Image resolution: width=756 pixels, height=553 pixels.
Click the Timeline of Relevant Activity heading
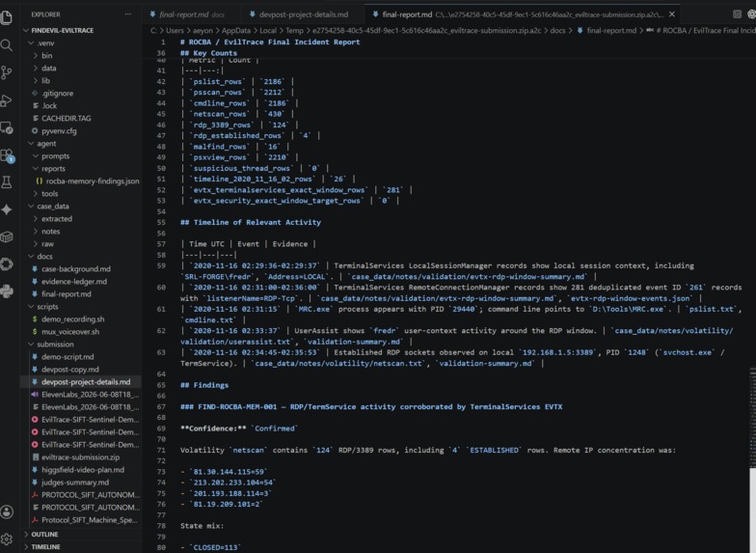coord(251,222)
